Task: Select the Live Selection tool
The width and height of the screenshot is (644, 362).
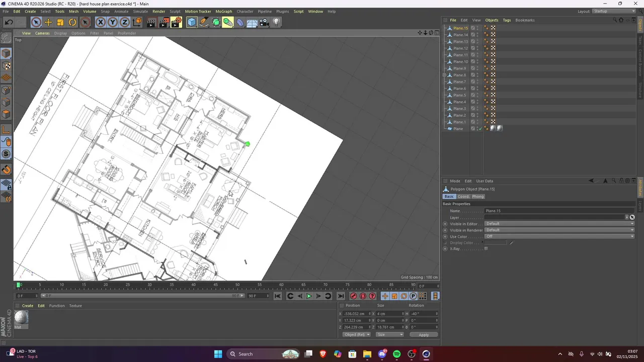Action: [x=36, y=22]
